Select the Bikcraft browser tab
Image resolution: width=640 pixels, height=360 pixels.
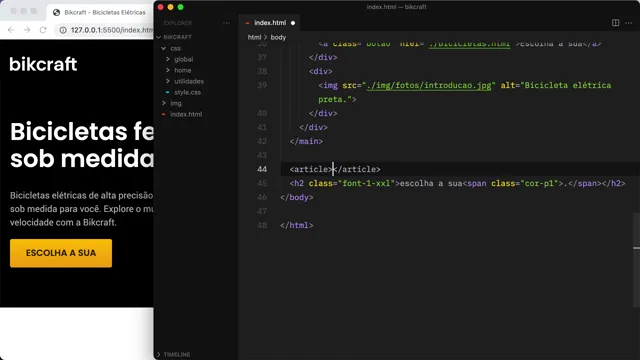click(100, 13)
